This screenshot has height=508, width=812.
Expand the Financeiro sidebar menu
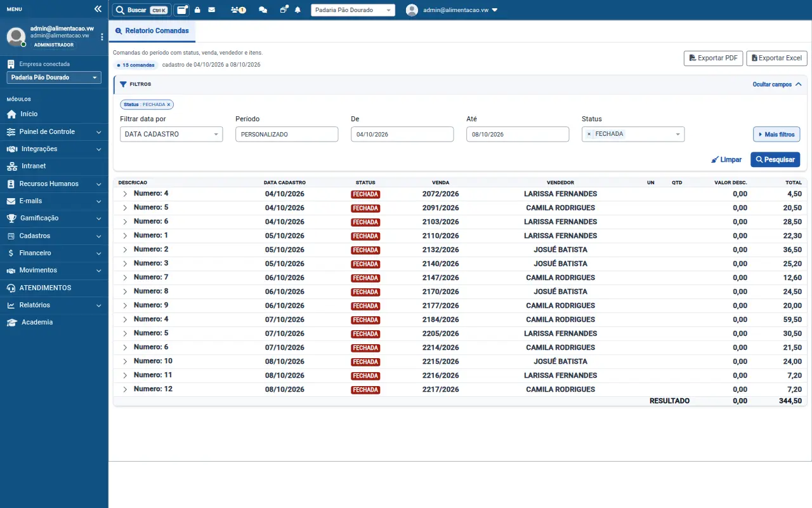54,253
